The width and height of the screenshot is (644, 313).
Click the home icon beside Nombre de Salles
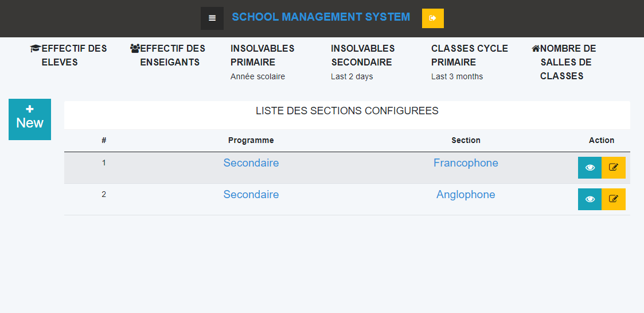(x=536, y=49)
